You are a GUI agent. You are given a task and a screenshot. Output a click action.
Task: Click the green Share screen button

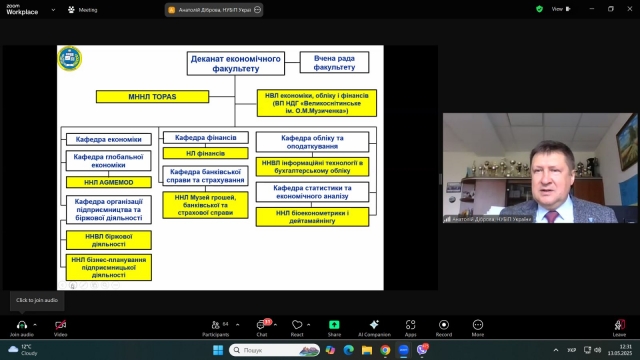334,324
